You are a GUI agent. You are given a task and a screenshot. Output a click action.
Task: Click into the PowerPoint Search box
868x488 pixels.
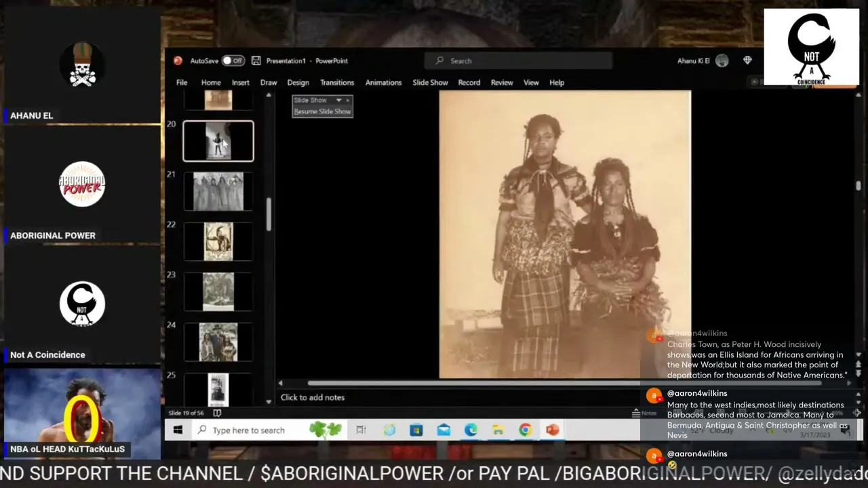click(x=518, y=61)
